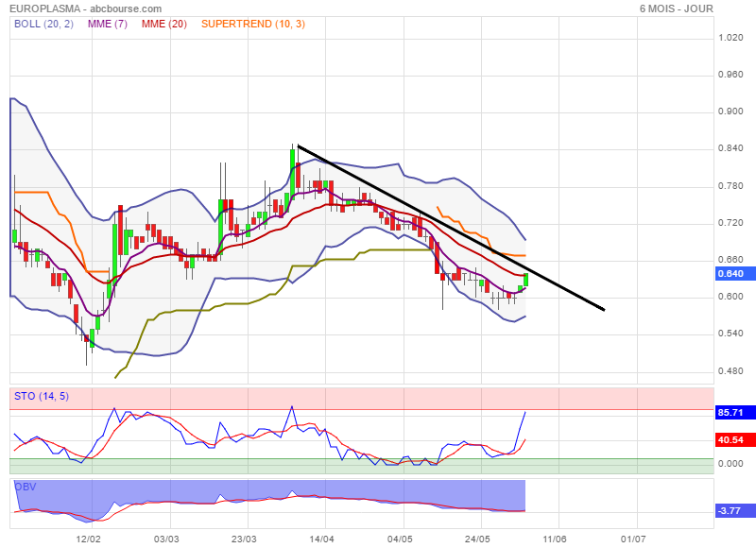Click the latest green candlestick near 0.640
Viewport: 756px width, 548px height.
click(525, 280)
